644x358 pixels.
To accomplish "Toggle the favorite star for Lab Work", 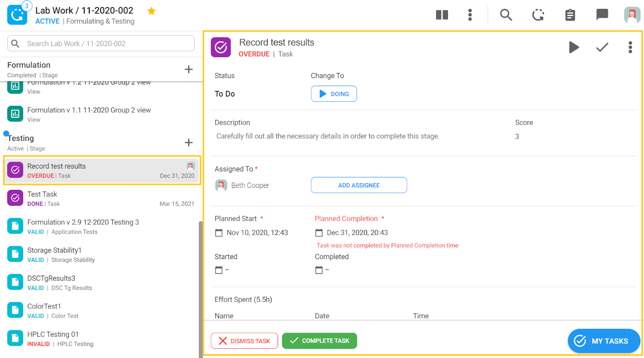I will 151,11.
